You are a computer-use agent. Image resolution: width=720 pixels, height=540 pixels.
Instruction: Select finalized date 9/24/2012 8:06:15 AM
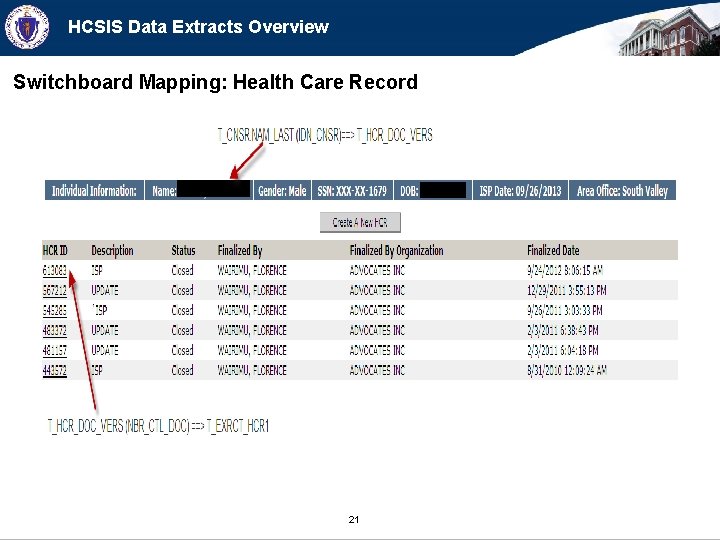(565, 270)
